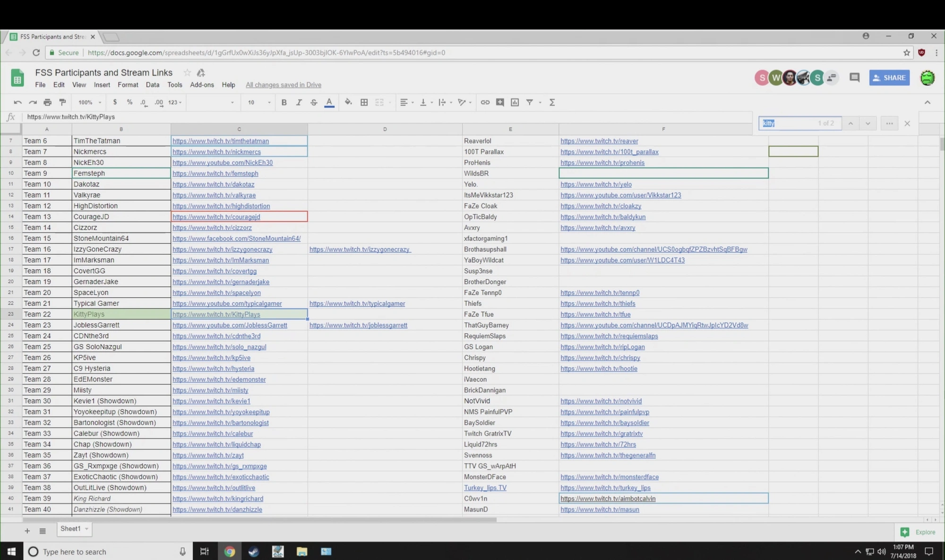This screenshot has width=945, height=560.
Task: Decrease decimal places
Action: point(144,103)
